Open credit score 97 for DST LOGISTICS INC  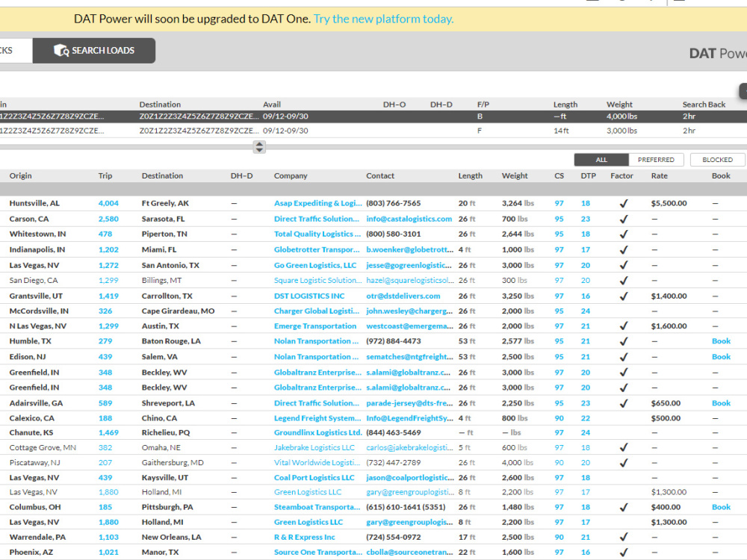point(559,296)
